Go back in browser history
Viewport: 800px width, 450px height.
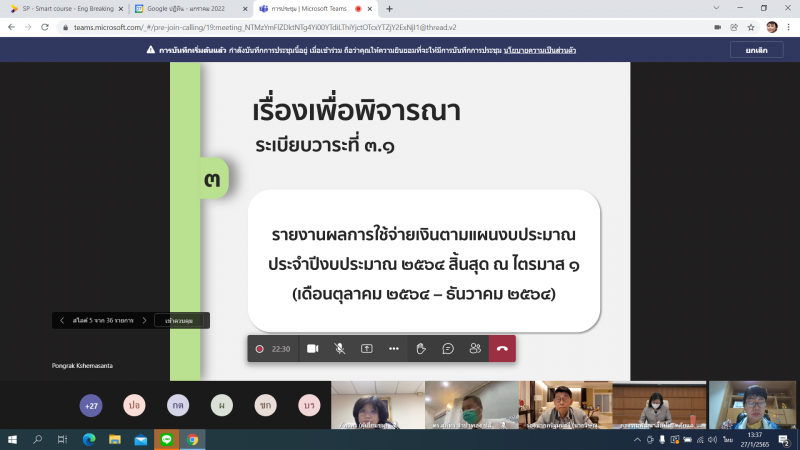point(11,27)
